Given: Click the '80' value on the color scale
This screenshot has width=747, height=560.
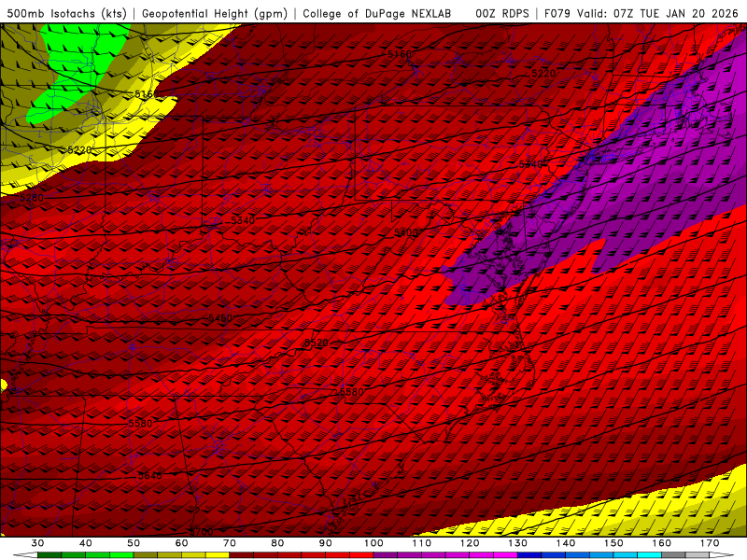Looking at the screenshot, I should (x=277, y=543).
